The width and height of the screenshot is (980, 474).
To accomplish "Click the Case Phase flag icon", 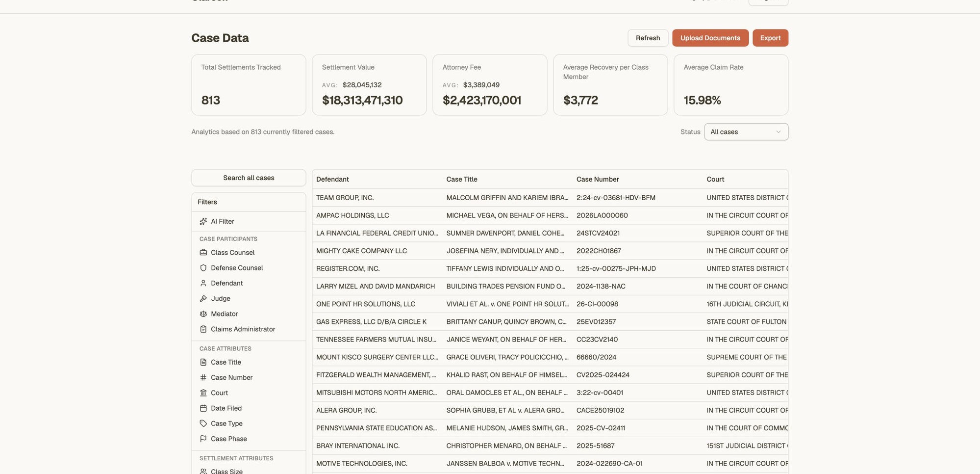I will tap(203, 439).
